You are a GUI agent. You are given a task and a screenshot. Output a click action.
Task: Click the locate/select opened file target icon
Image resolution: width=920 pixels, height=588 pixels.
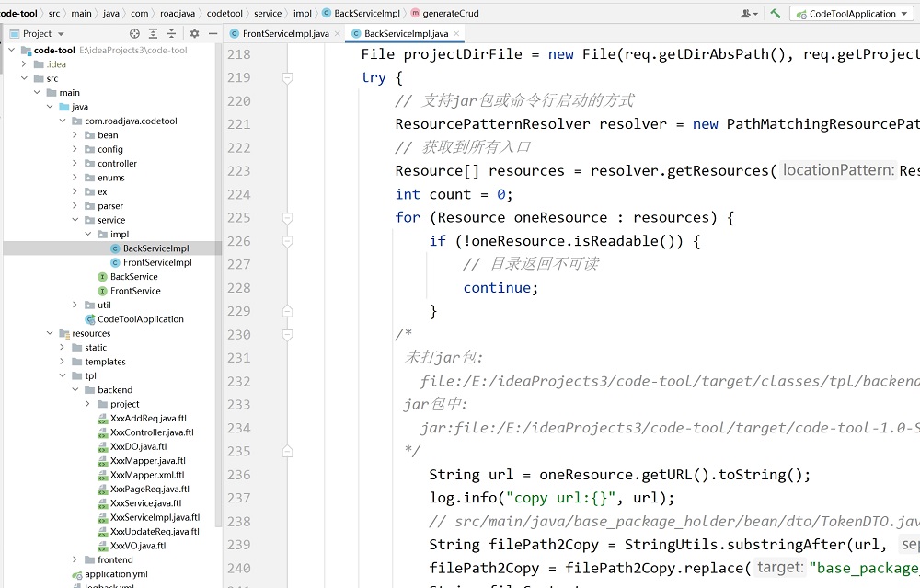[x=134, y=33]
